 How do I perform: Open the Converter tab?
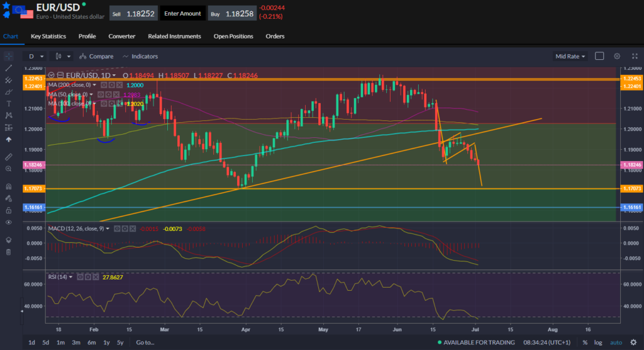click(x=121, y=36)
